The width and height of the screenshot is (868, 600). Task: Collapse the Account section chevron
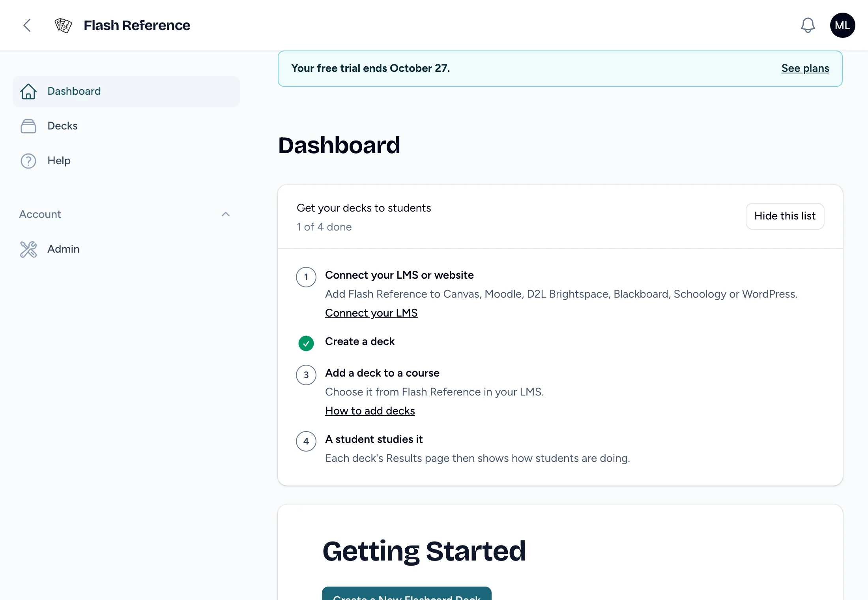pos(226,214)
